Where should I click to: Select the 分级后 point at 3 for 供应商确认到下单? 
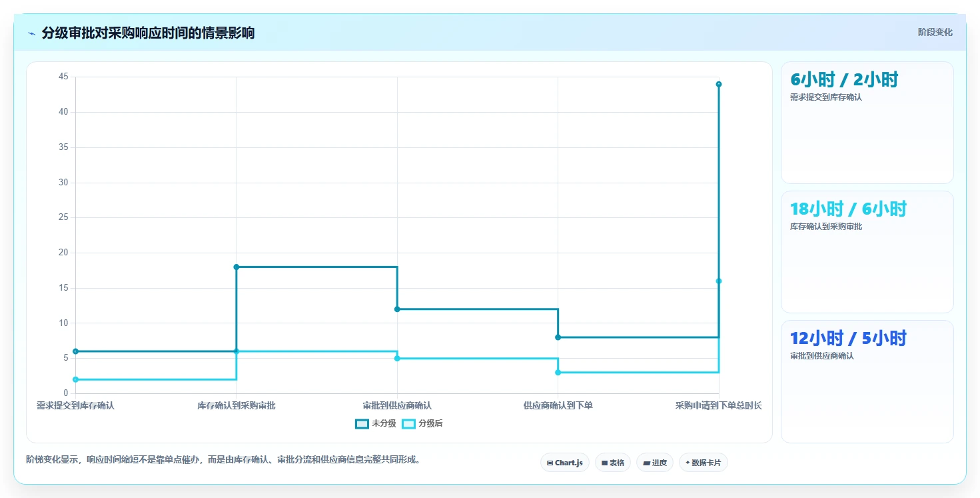pos(558,373)
